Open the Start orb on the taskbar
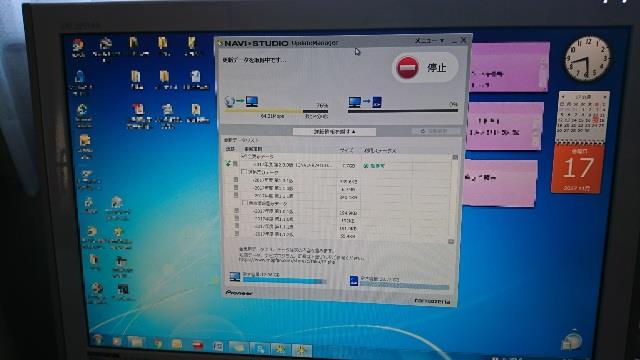The width and height of the screenshot is (640, 360). point(98,340)
